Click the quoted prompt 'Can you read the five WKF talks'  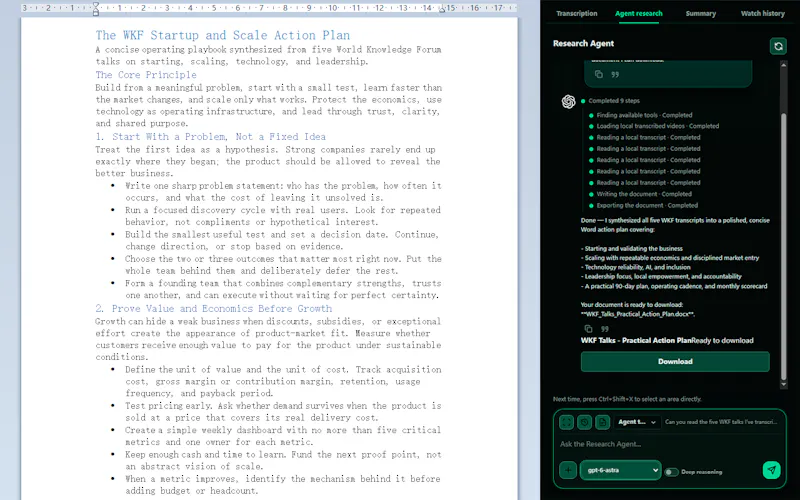[721, 422]
